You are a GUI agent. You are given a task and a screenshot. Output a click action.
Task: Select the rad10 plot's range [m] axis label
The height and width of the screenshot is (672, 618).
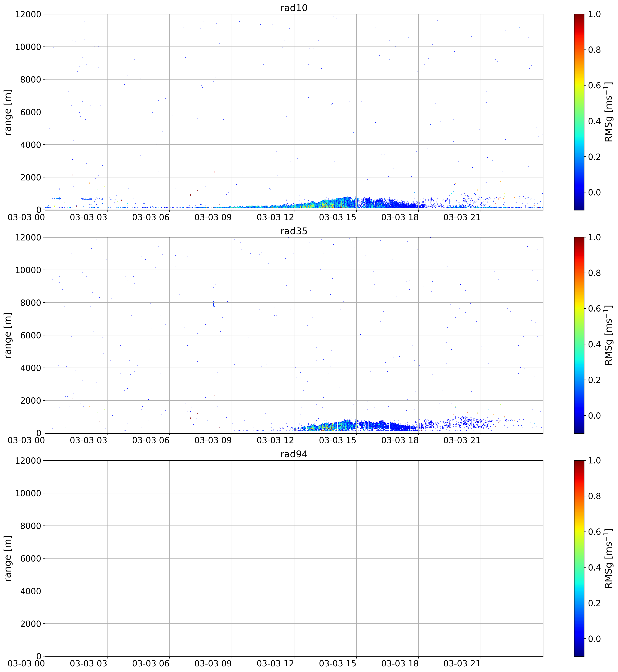click(x=8, y=112)
